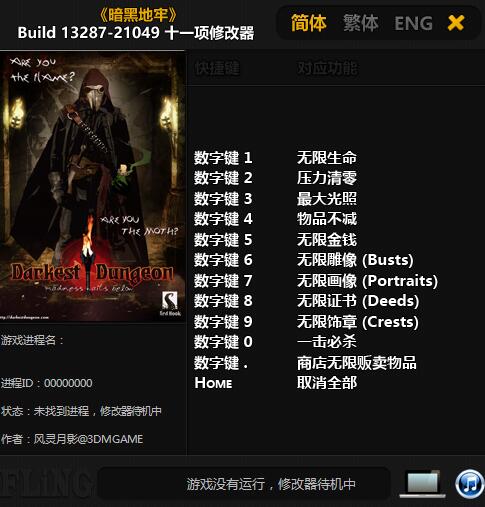Toggle 物品不减 cheat option
The height and width of the screenshot is (507, 485).
point(327,219)
